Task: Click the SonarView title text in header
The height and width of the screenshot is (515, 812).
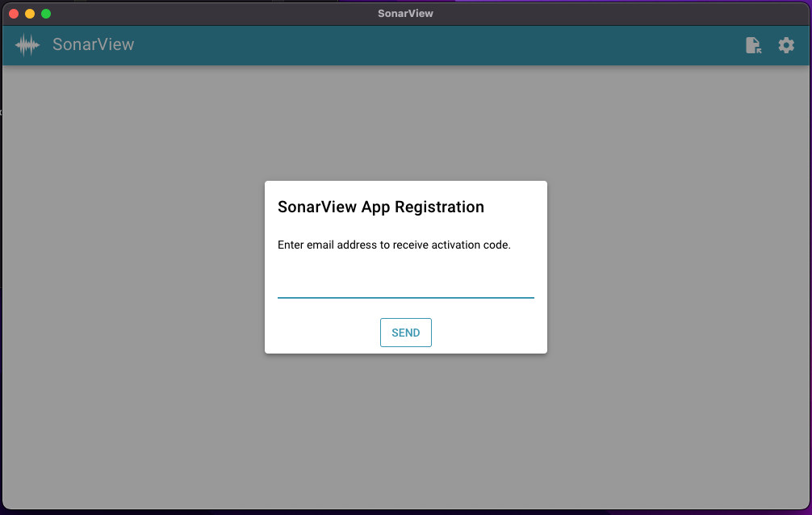Action: point(93,44)
